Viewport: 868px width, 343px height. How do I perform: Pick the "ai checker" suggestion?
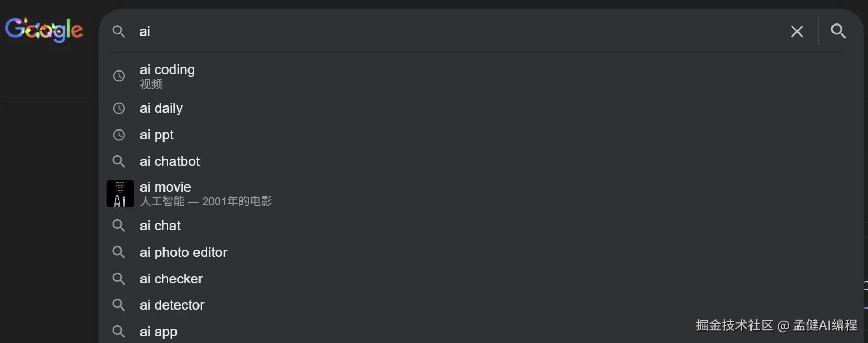pyautogui.click(x=171, y=279)
